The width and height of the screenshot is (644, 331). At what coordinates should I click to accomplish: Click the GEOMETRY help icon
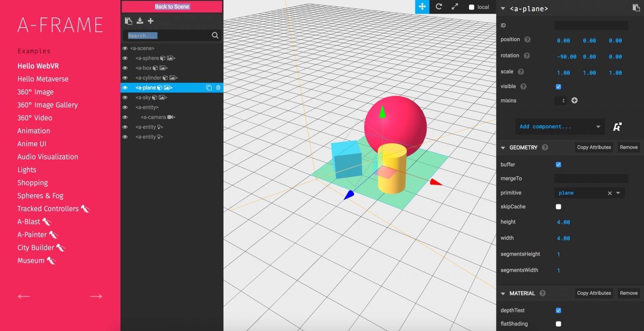click(545, 148)
